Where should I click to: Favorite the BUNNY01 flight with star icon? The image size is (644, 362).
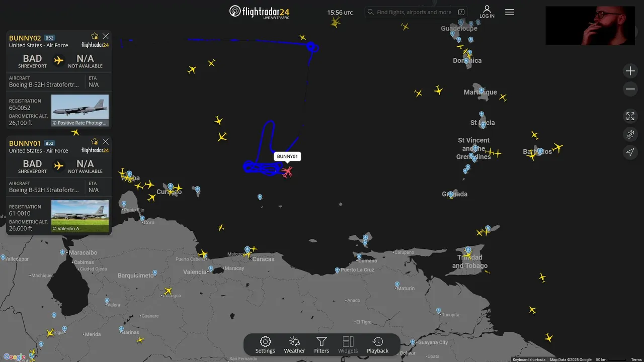click(95, 142)
